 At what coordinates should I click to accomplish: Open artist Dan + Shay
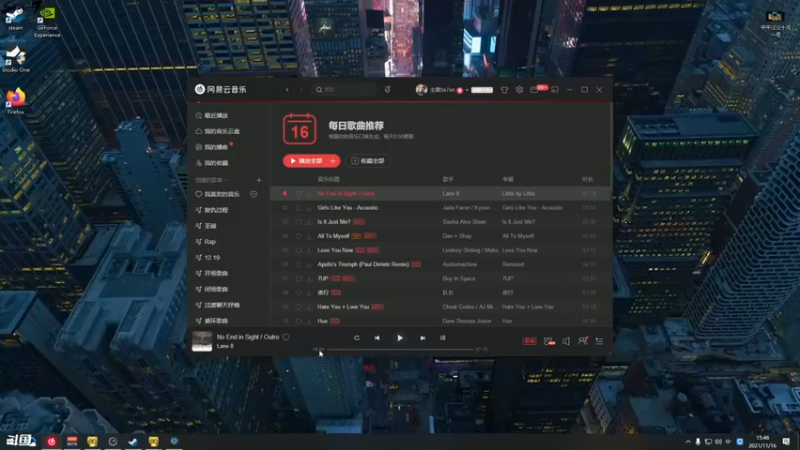pos(457,236)
